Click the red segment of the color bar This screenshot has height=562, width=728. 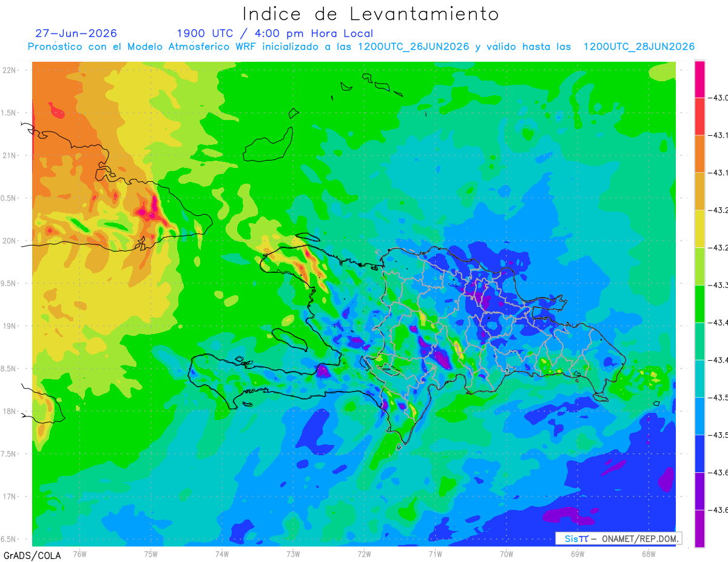tap(699, 116)
